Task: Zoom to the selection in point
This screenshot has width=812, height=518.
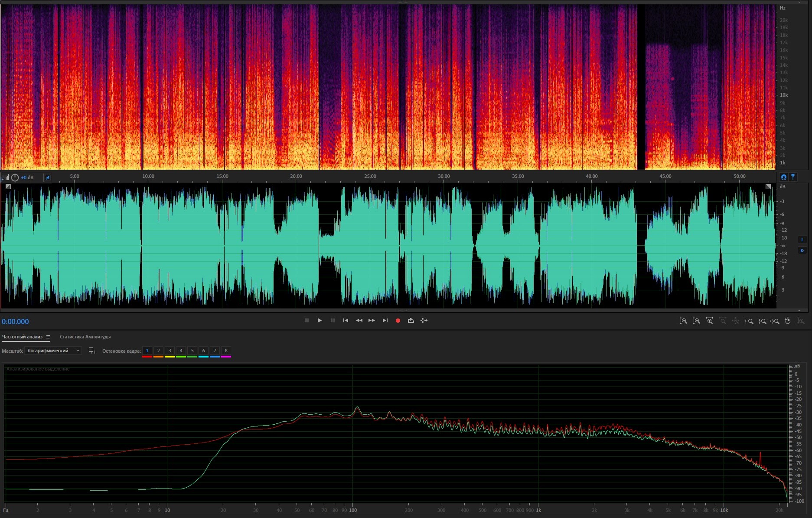Action: (x=749, y=321)
